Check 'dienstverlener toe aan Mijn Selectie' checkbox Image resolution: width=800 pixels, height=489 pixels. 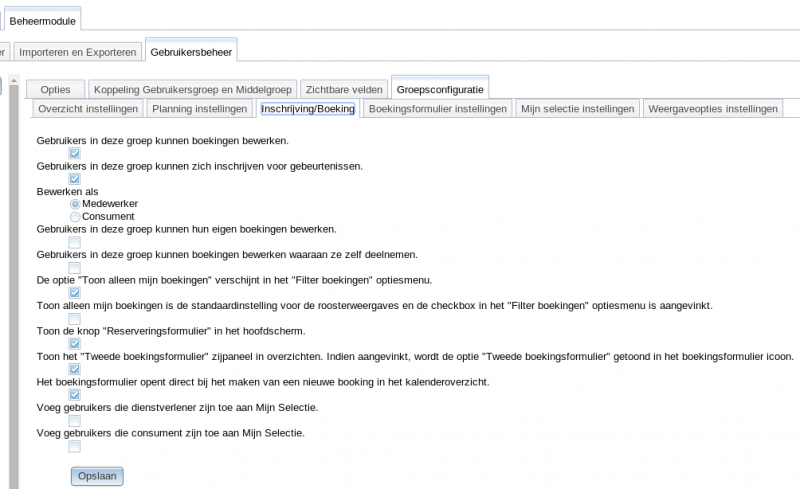(x=74, y=421)
